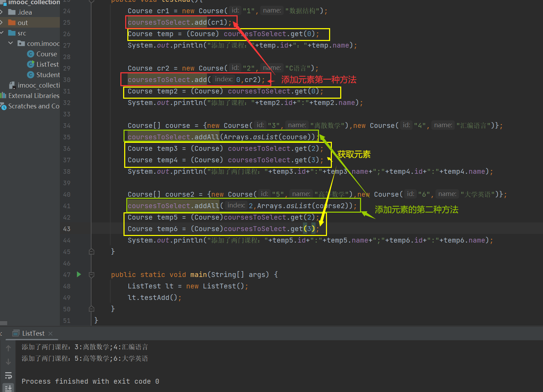The image size is (543, 392).
Task: Collapse the com.imooc package node
Action: [x=10, y=43]
